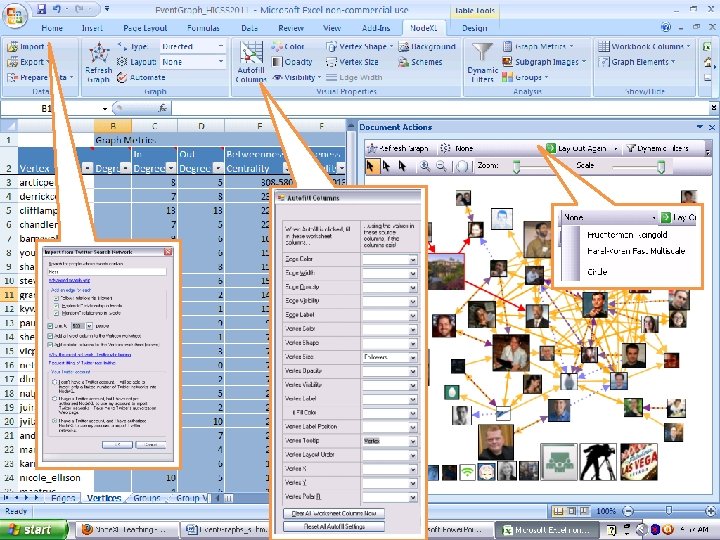
Task: Click Lay Out Again green arrow button
Action: [551, 148]
